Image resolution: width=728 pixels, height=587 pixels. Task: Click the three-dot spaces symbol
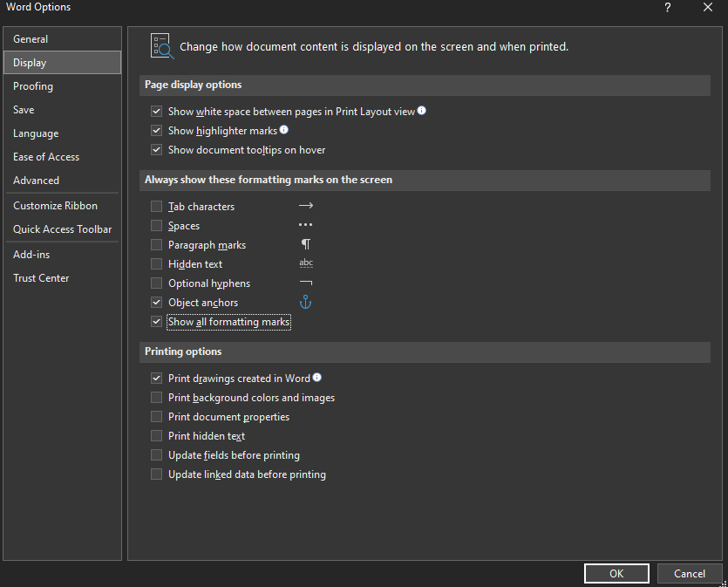[305, 225]
